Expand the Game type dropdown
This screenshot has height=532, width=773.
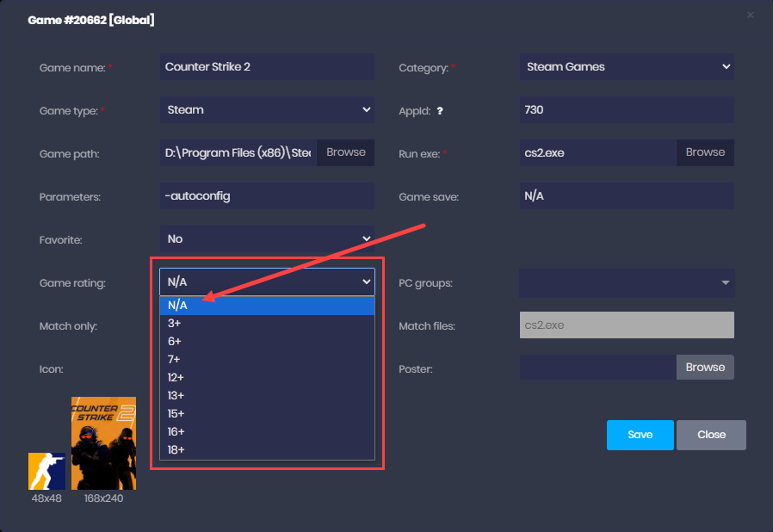point(267,110)
